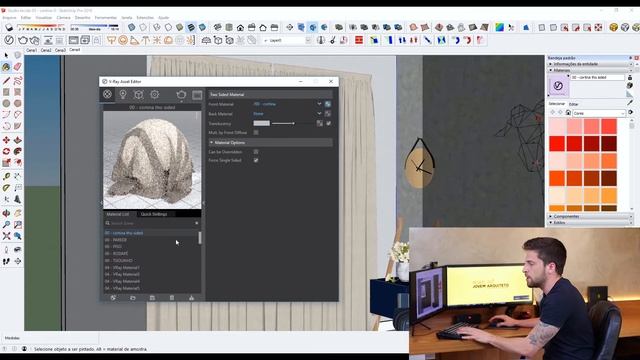Select the PISO material in list
This screenshot has height=360, width=640.
click(x=113, y=247)
